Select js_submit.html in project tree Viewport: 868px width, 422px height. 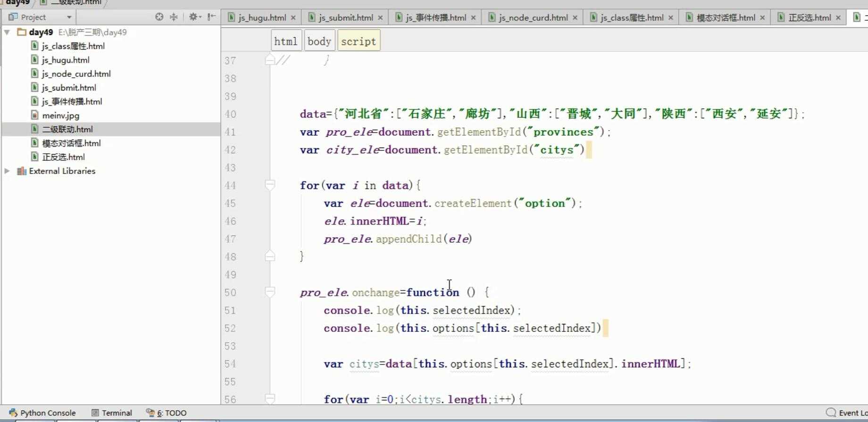coord(69,88)
